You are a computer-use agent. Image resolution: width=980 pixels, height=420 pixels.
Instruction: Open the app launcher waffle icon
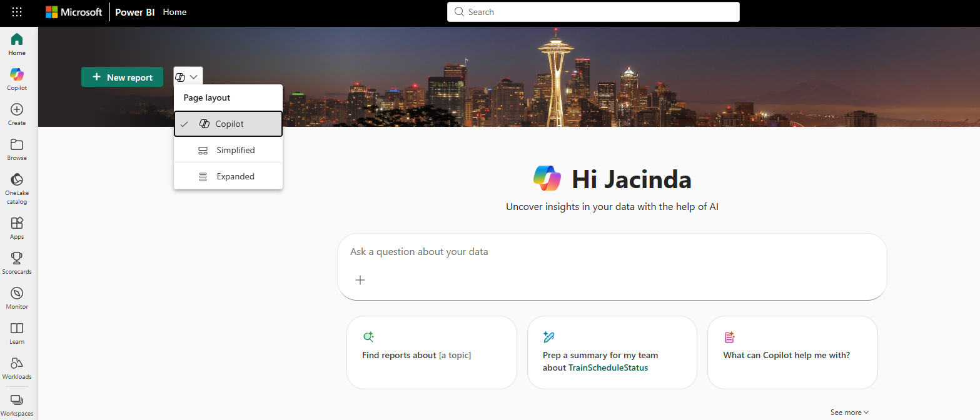tap(17, 12)
